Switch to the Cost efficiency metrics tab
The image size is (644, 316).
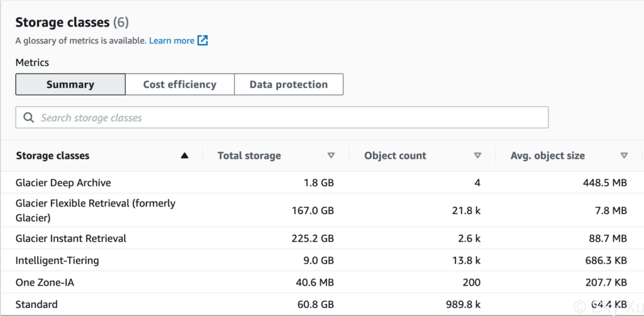[180, 84]
